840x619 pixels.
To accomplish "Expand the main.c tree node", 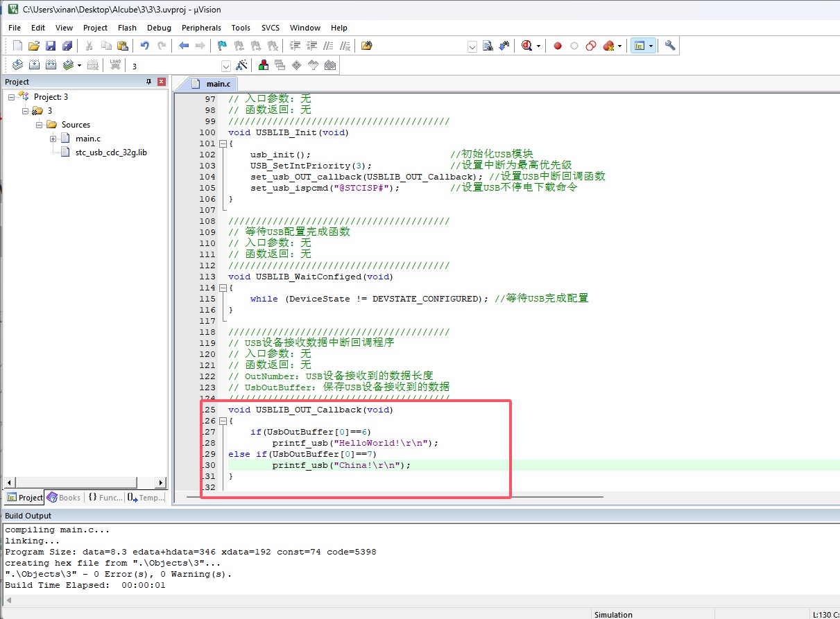I will pos(53,139).
